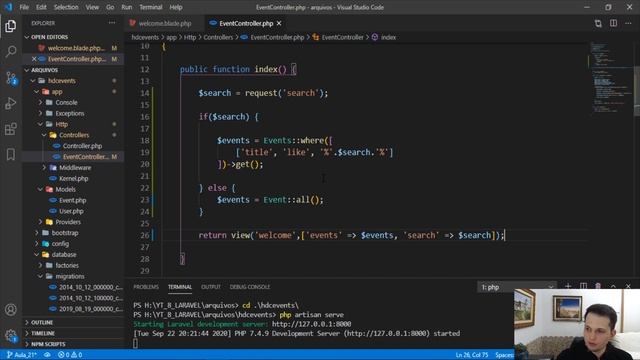Open the Search view in activity bar
This screenshot has width=640, height=360.
[x=11, y=51]
